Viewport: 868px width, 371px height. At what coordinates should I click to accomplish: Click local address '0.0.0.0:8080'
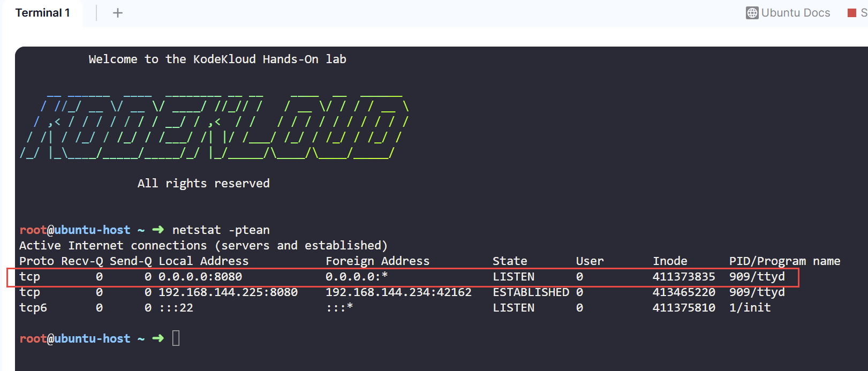coord(200,276)
